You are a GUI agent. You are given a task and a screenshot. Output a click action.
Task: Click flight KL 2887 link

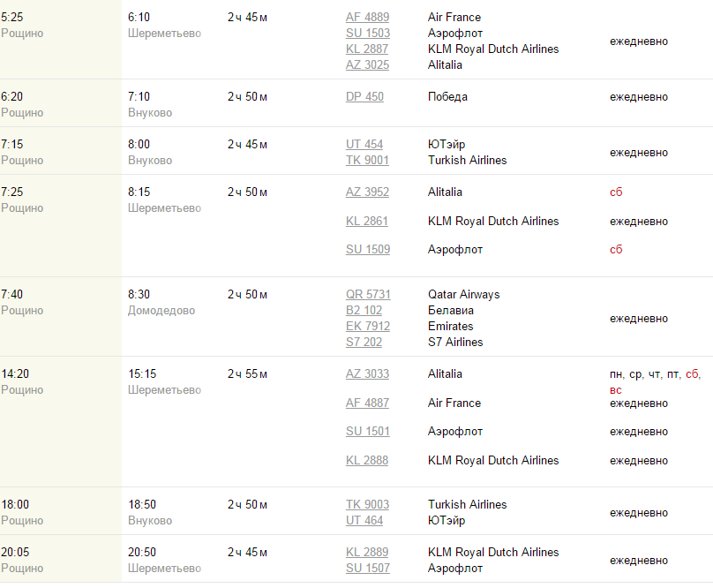click(x=367, y=49)
